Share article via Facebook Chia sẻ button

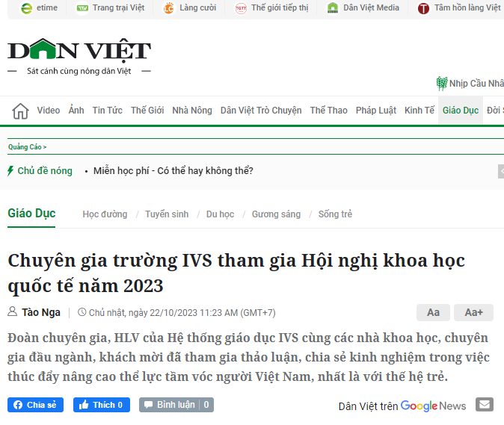[35, 405]
